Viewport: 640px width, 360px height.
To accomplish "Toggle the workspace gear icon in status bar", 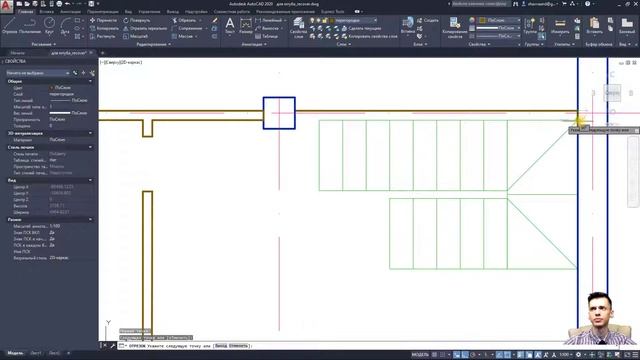I will [x=578, y=355].
